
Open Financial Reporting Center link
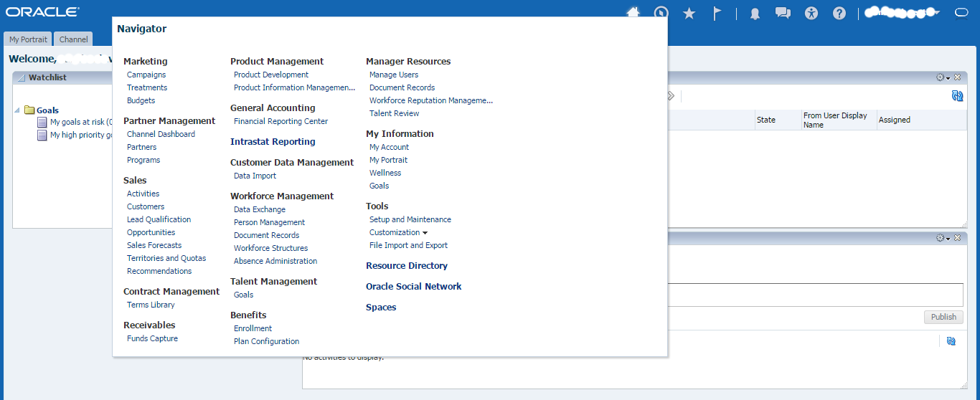pos(281,121)
